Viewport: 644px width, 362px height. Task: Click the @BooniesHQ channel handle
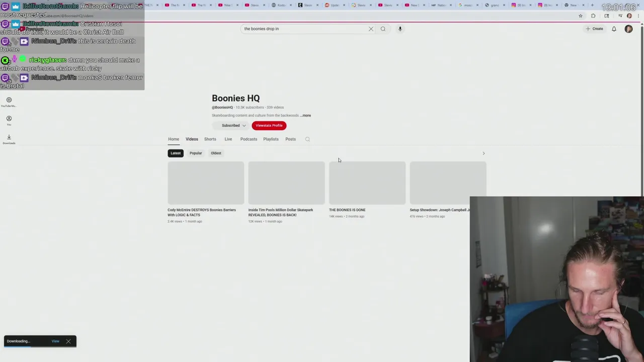pos(222,108)
